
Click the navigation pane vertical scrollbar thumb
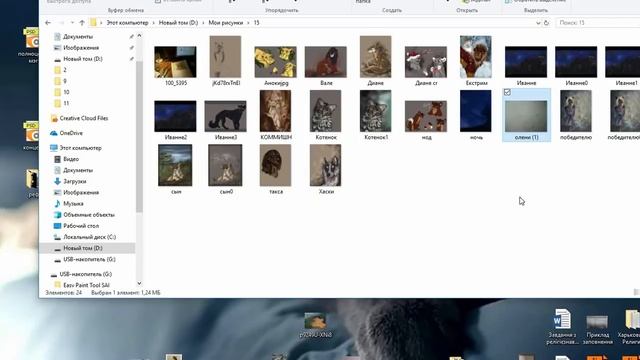coord(139,137)
